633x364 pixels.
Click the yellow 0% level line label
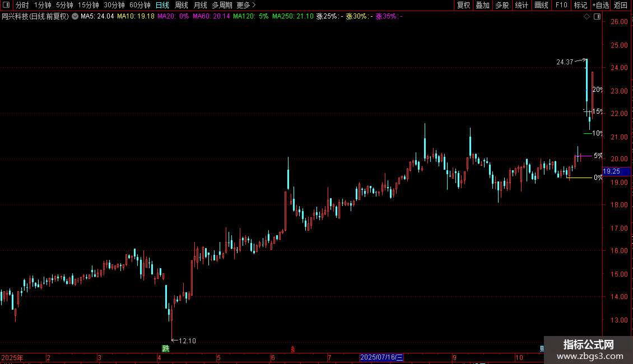598,178
